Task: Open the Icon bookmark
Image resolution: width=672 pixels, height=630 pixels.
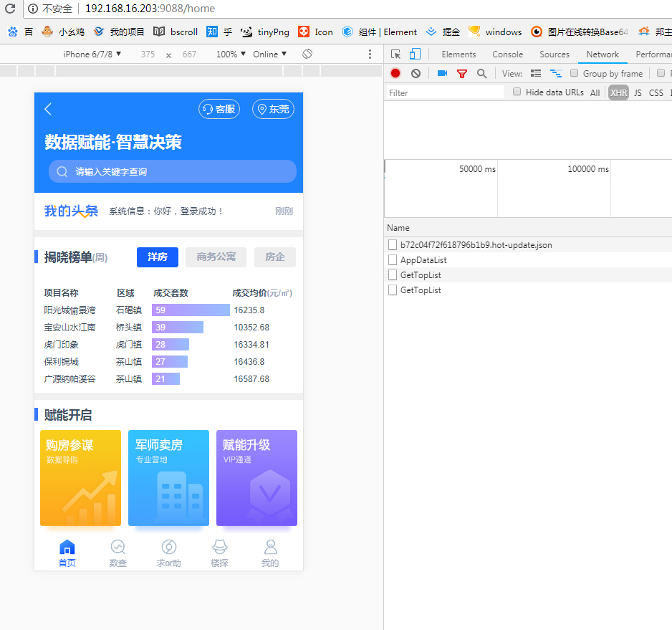Action: [x=315, y=32]
